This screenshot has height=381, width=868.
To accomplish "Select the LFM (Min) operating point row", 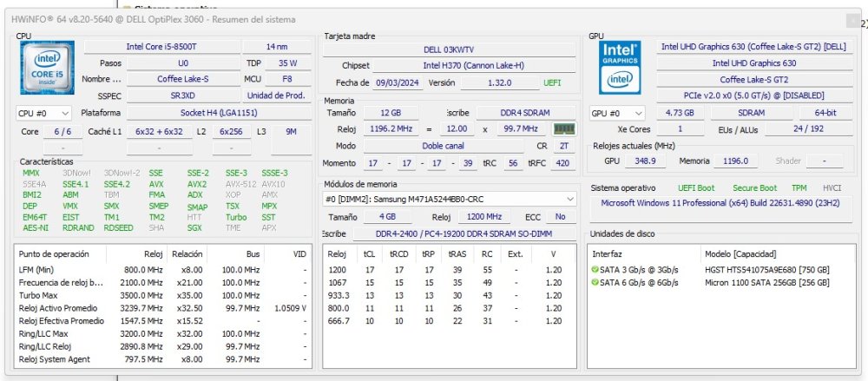I will (163, 270).
